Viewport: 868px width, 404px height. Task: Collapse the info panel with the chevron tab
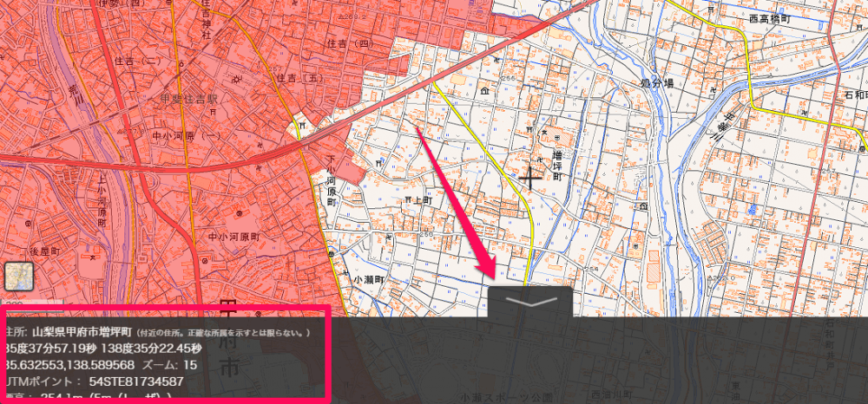530,302
